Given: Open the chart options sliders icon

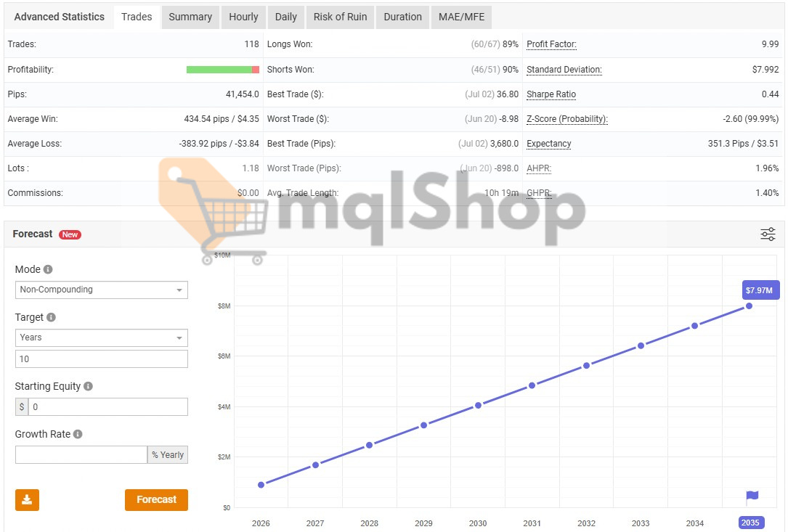Looking at the screenshot, I should point(768,234).
